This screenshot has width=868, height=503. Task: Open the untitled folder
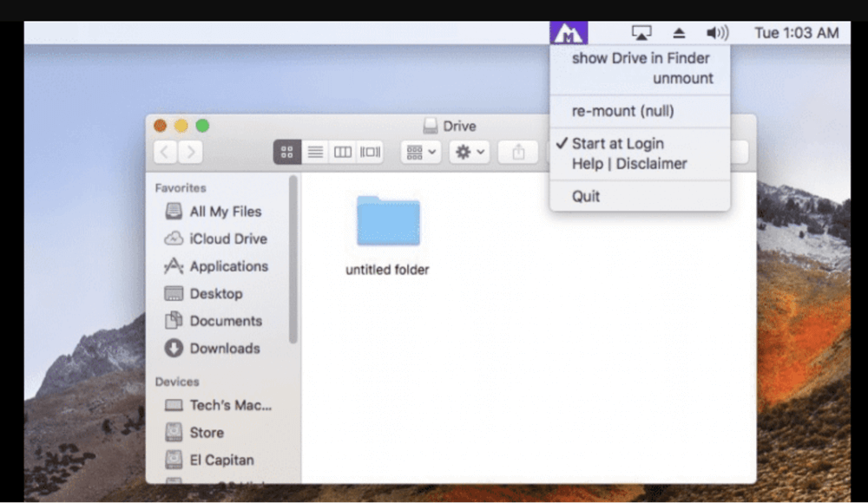point(387,221)
